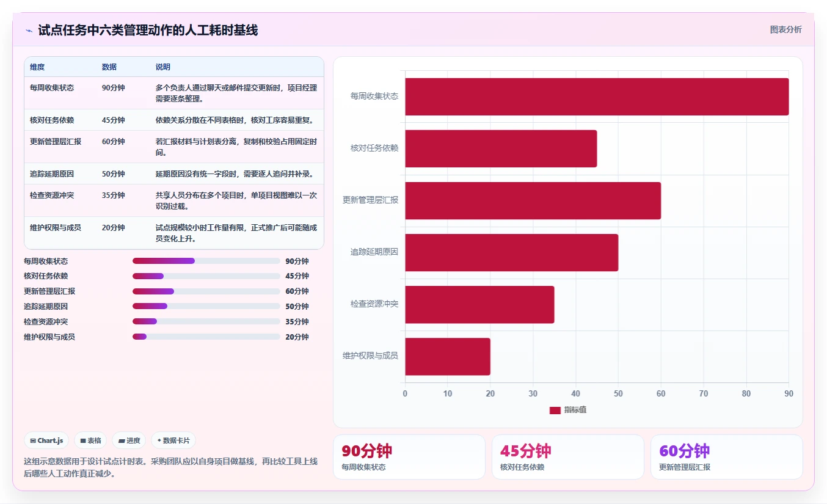827x504 pixels.
Task: Click the 追踪延期原因 chart axis label
Action: tap(374, 252)
